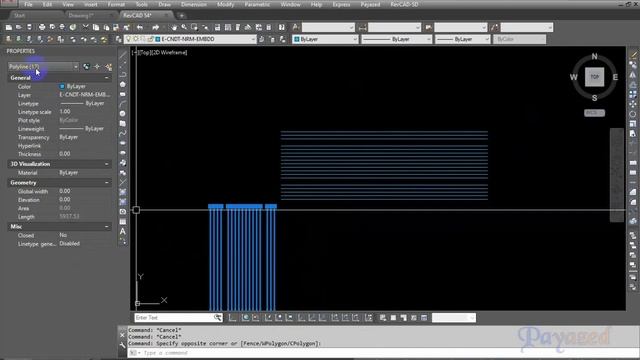Click the Redo arrow icon
This screenshot has width=640, height=360.
pyautogui.click(x=156, y=27)
